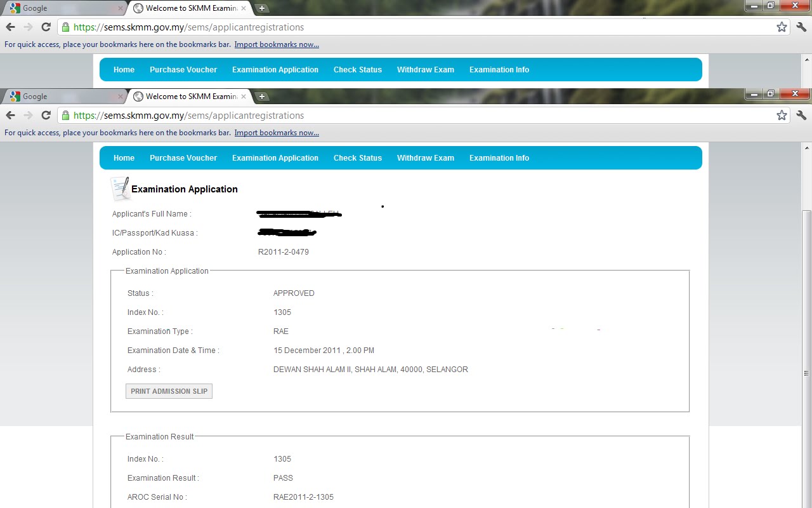
Task: Open Purchase Voucher in upper window's menu
Action: (183, 70)
